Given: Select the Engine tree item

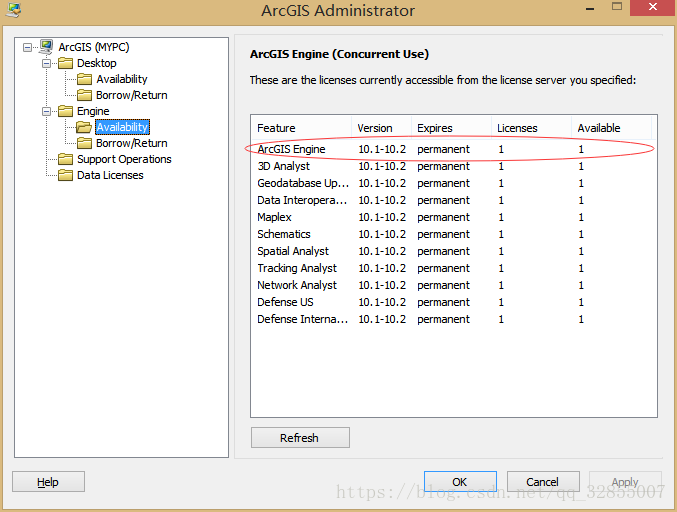Looking at the screenshot, I should [x=93, y=111].
